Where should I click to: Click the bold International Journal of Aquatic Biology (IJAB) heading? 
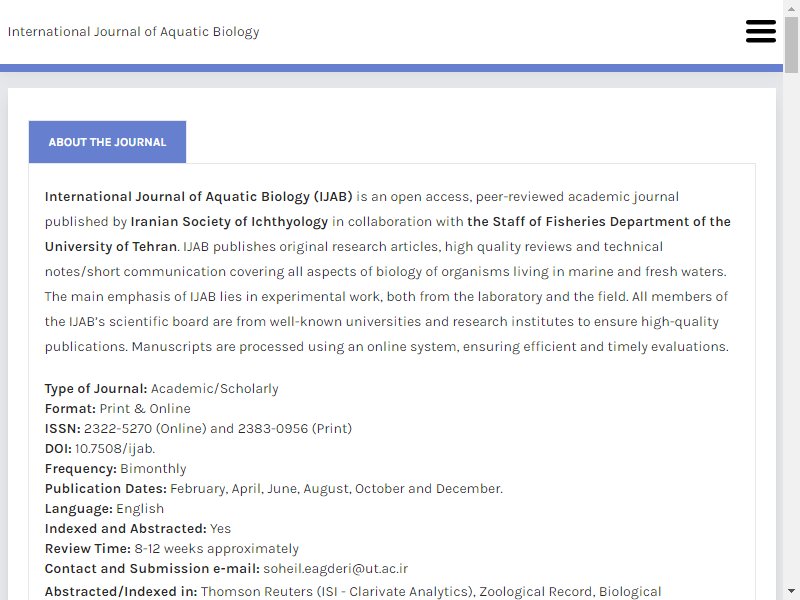(198, 197)
